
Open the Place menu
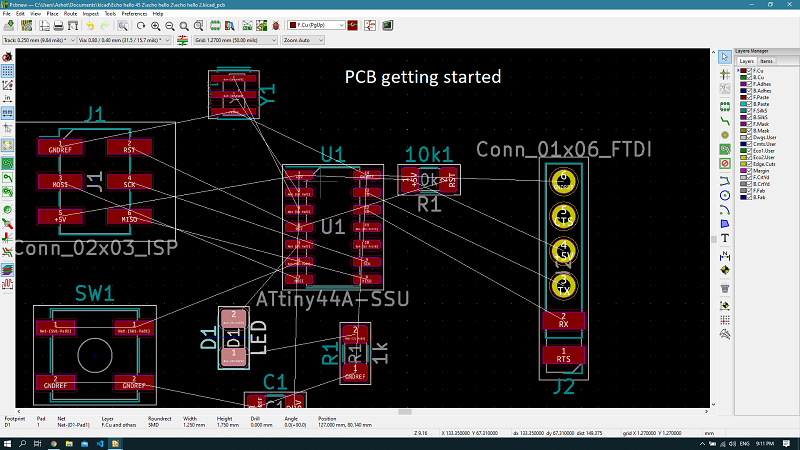tap(52, 14)
